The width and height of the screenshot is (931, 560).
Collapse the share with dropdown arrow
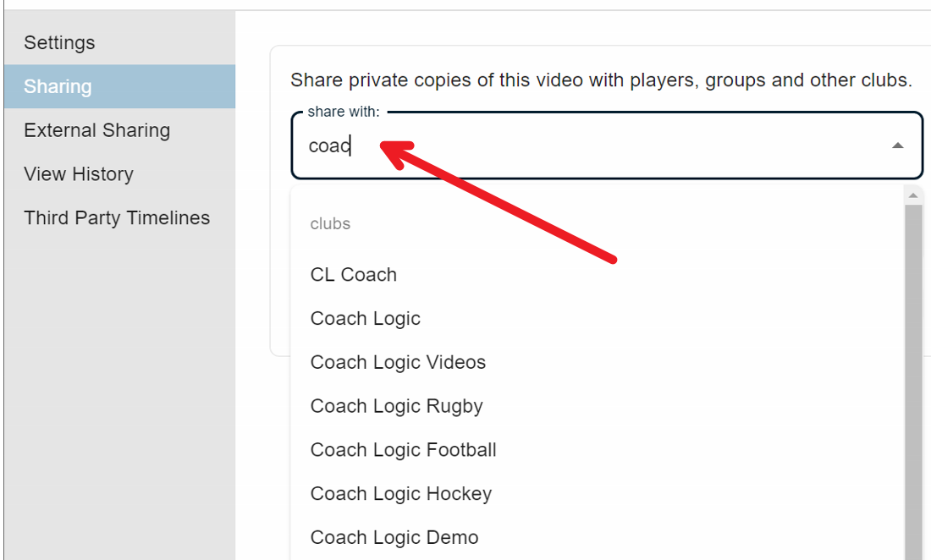pos(897,145)
